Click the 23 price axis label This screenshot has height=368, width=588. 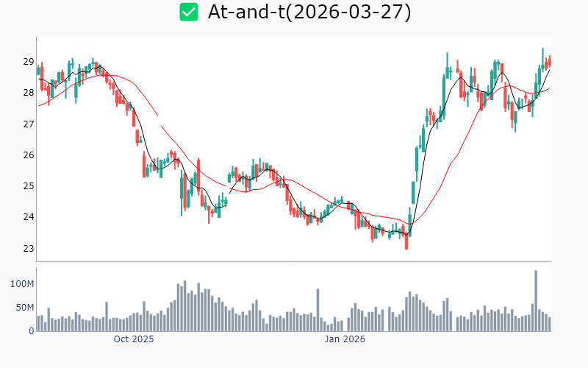pos(29,248)
